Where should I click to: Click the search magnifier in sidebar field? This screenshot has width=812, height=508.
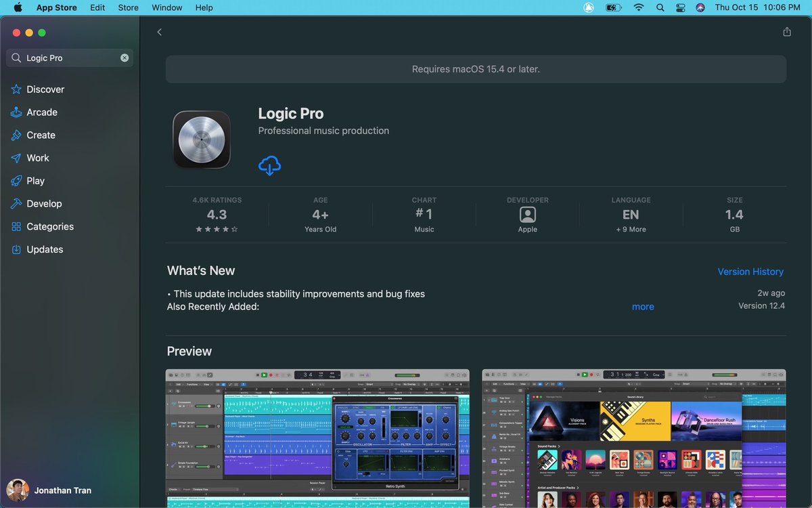click(16, 58)
